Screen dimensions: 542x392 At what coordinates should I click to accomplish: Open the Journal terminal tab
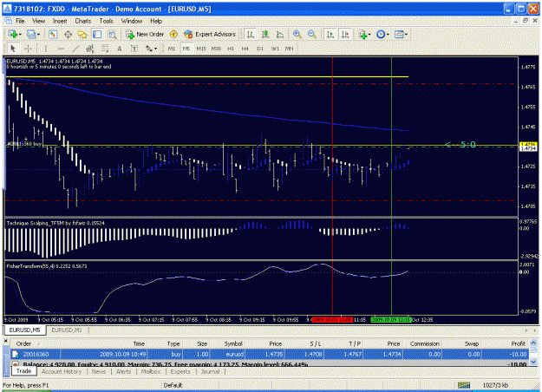pos(210,371)
